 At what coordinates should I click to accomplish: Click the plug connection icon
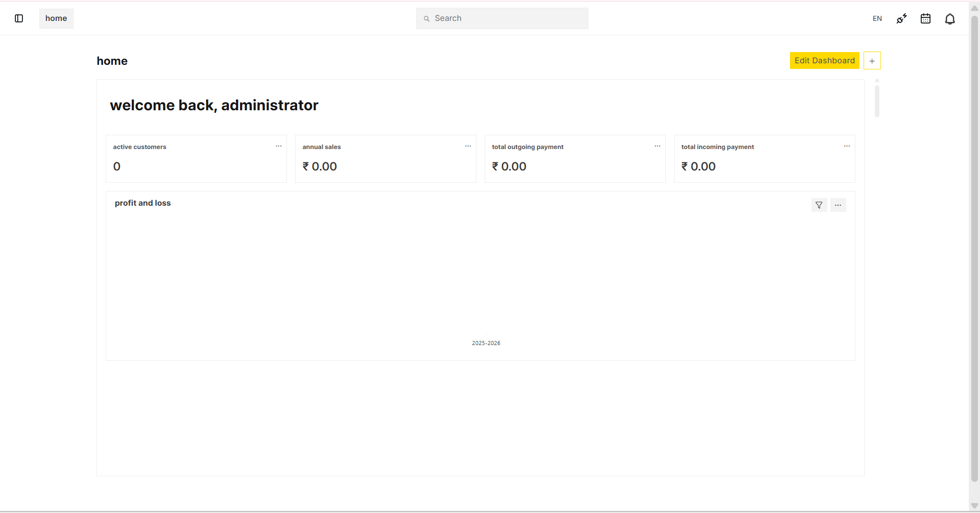pyautogui.click(x=901, y=19)
